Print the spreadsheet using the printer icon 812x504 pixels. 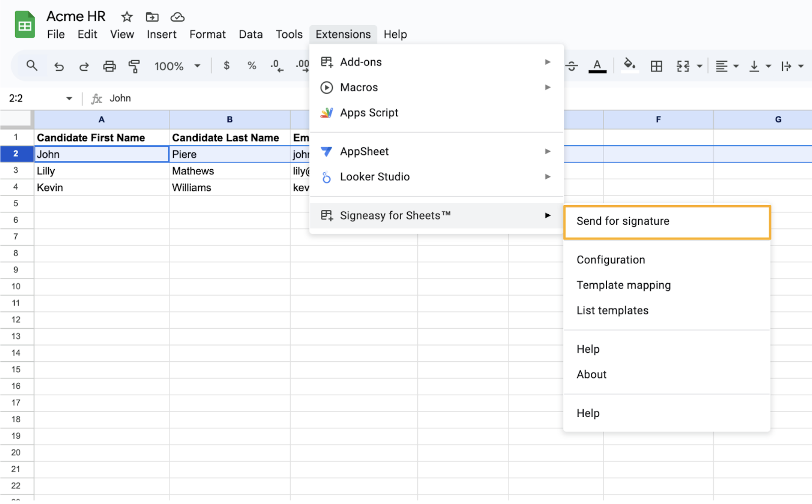(109, 66)
